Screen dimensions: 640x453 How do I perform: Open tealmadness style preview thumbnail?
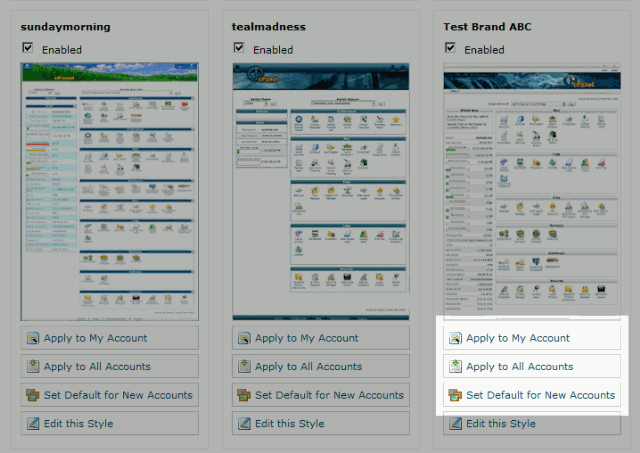point(321,191)
